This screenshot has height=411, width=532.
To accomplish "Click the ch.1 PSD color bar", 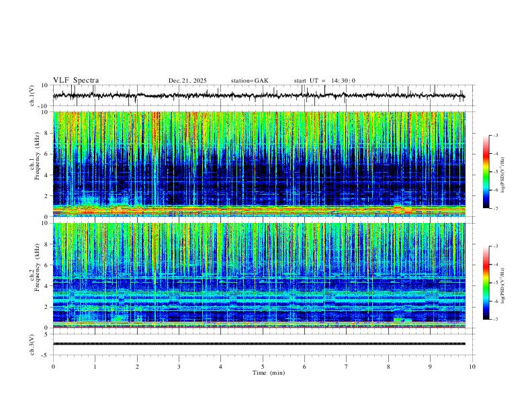I will point(486,172).
